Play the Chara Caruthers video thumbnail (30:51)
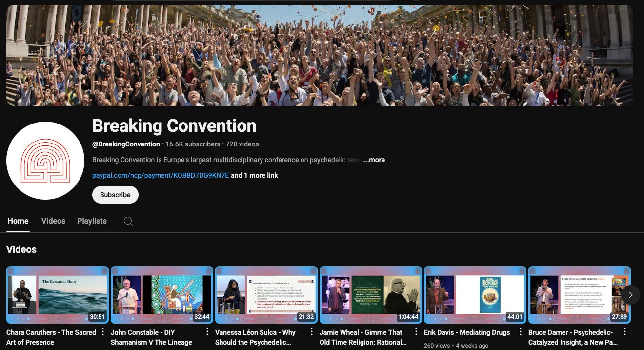 click(57, 295)
